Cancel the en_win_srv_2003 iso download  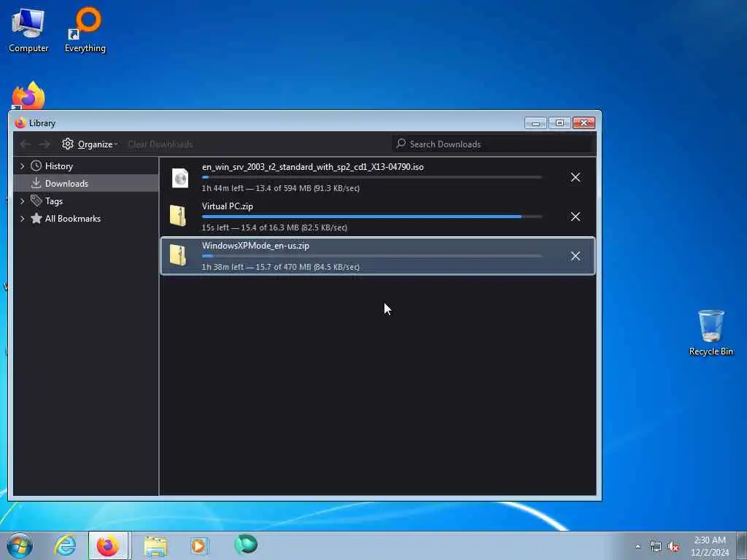(576, 177)
